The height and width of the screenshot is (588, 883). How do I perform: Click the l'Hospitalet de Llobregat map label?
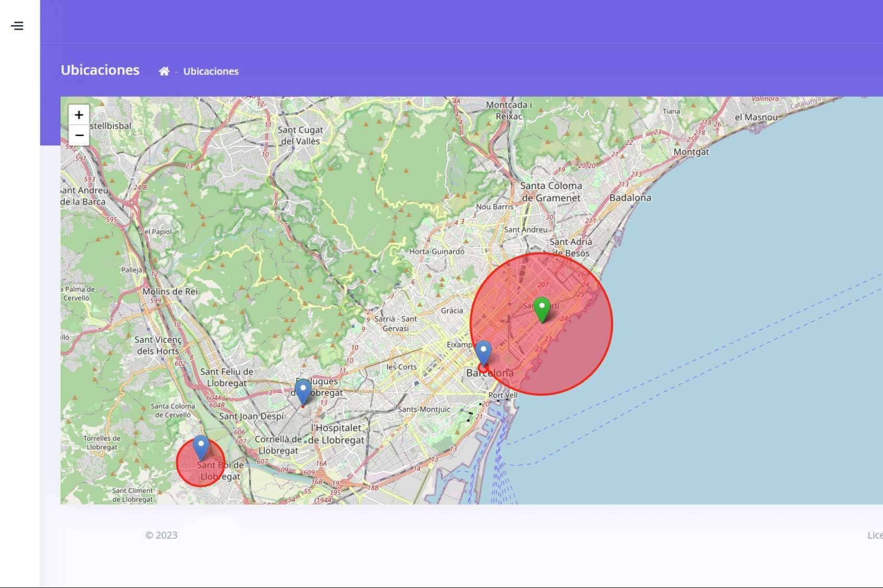[x=336, y=434]
